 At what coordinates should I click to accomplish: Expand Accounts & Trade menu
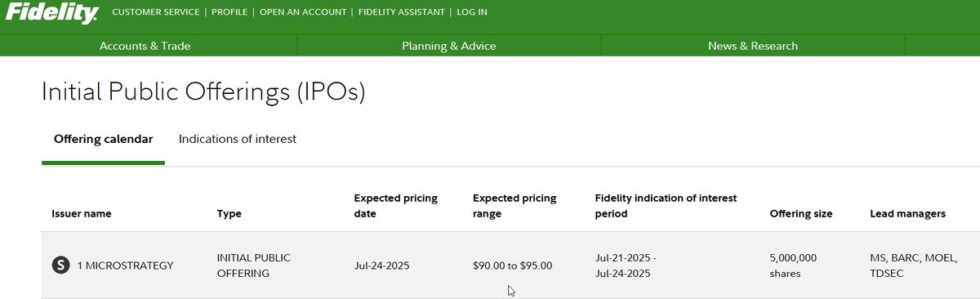click(x=145, y=46)
